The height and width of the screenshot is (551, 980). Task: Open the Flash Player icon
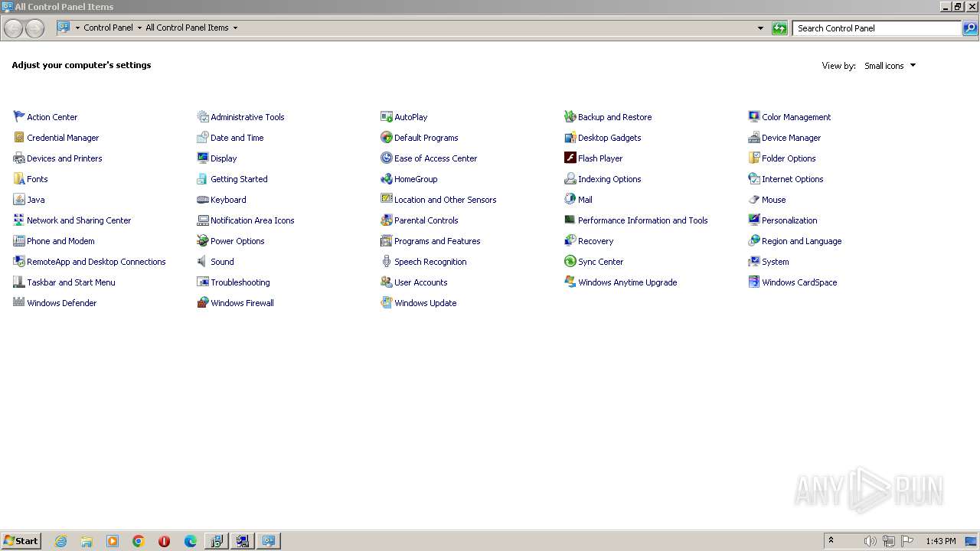(570, 158)
